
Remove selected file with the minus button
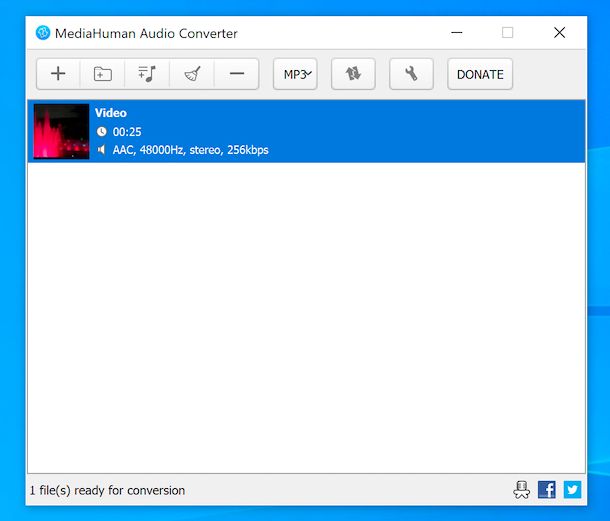(x=237, y=74)
